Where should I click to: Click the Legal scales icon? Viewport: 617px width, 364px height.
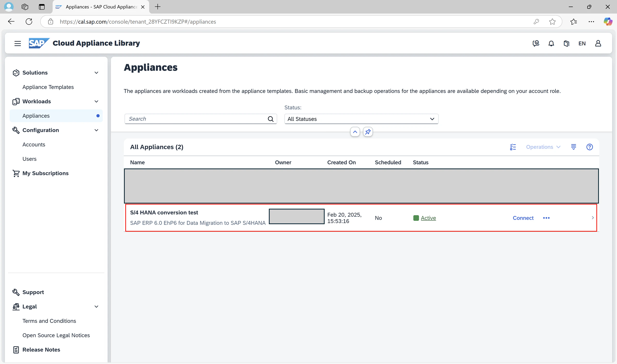click(16, 307)
